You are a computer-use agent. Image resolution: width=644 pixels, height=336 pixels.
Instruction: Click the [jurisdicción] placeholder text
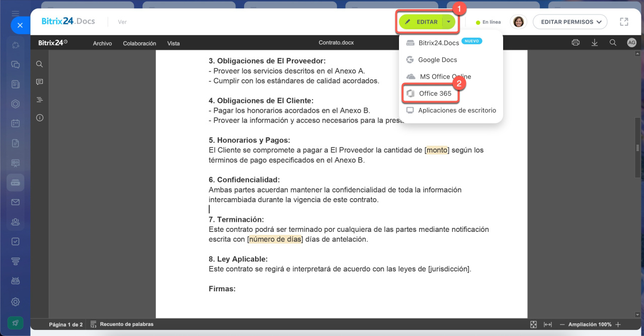click(x=449, y=269)
